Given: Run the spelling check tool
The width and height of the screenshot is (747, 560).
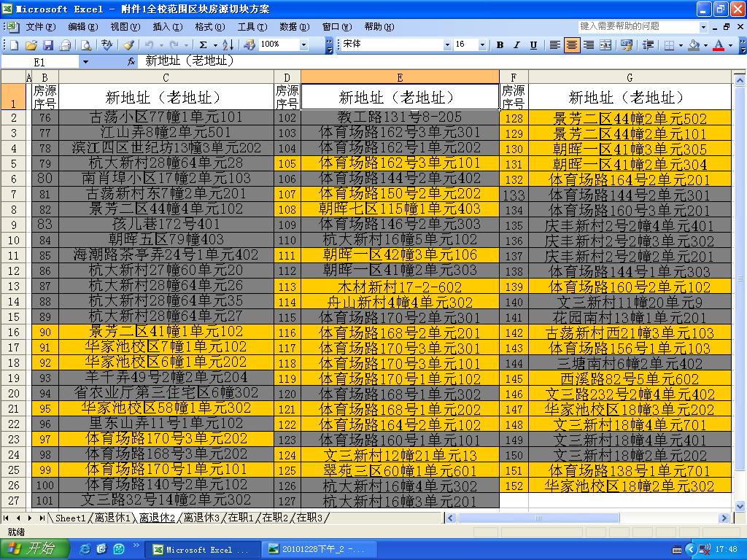Looking at the screenshot, I should coord(107,44).
